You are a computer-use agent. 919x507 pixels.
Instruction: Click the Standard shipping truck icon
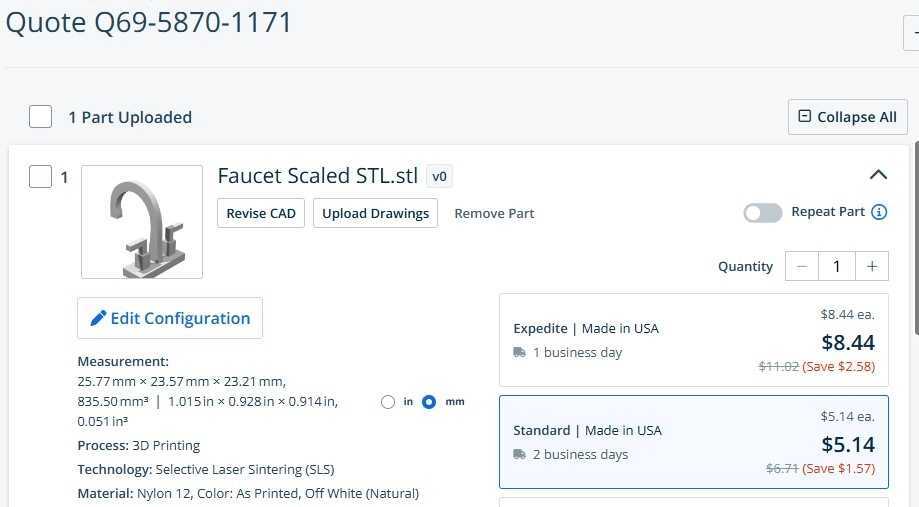519,454
